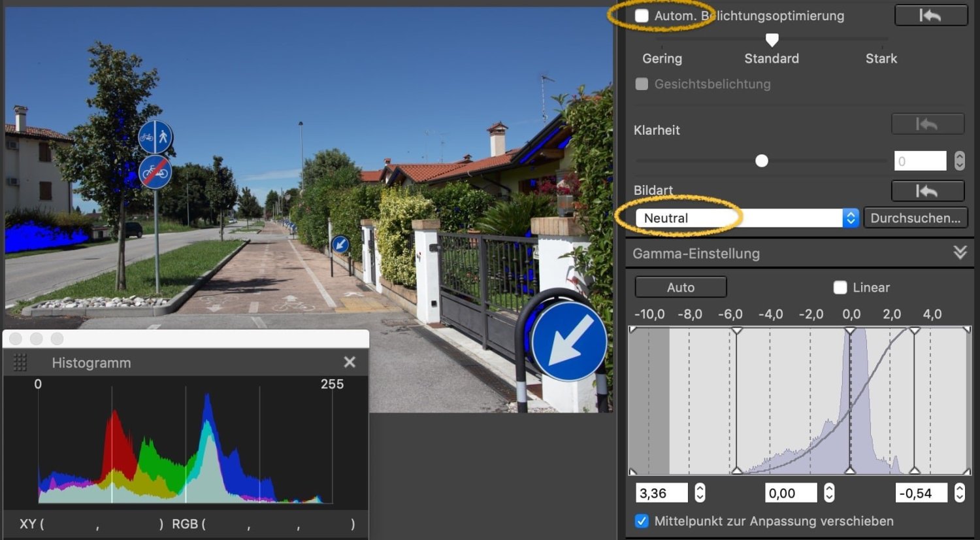Enable Autom. Belichtungsoptimierung checkbox
This screenshot has width=980, height=540.
coord(642,16)
